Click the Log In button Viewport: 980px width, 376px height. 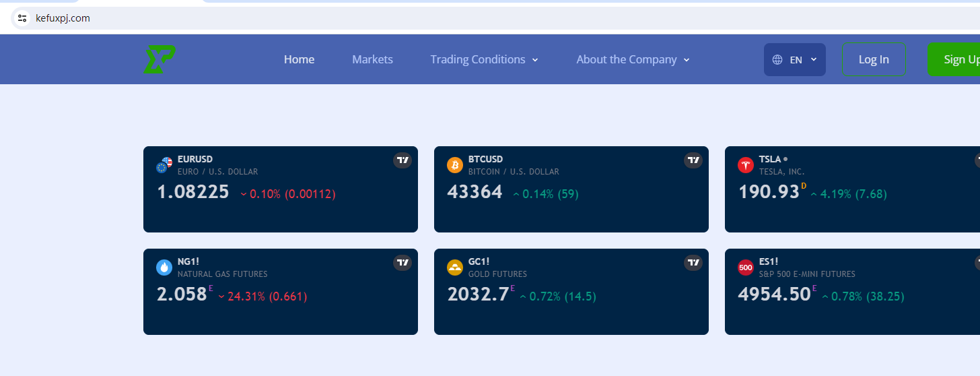[874, 59]
